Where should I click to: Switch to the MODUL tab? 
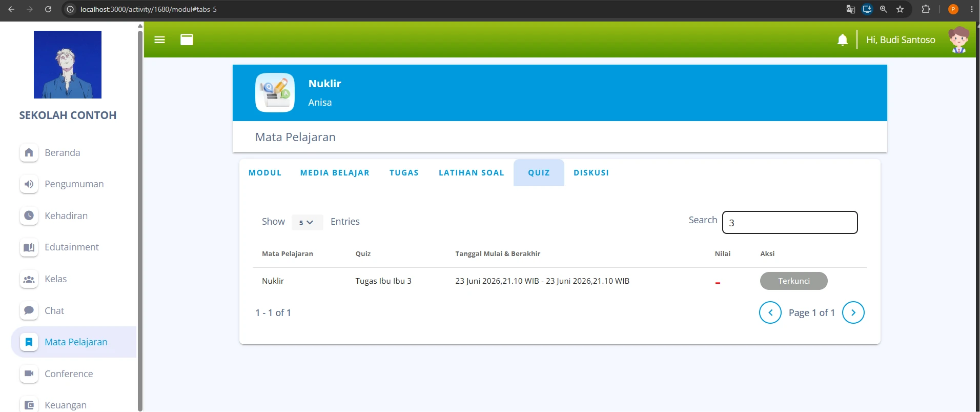tap(265, 173)
